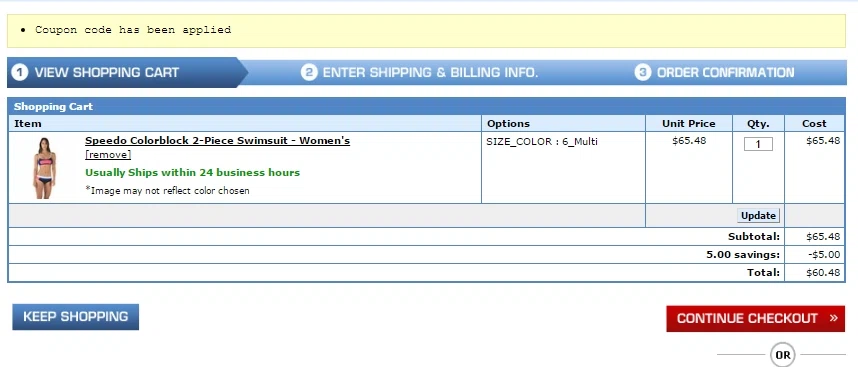Select the Order Confirmation step
The height and width of the screenshot is (367, 858).
click(715, 72)
